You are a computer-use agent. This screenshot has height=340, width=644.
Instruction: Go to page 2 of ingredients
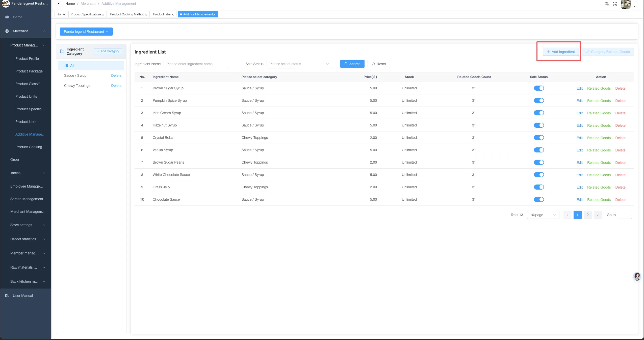tap(588, 215)
